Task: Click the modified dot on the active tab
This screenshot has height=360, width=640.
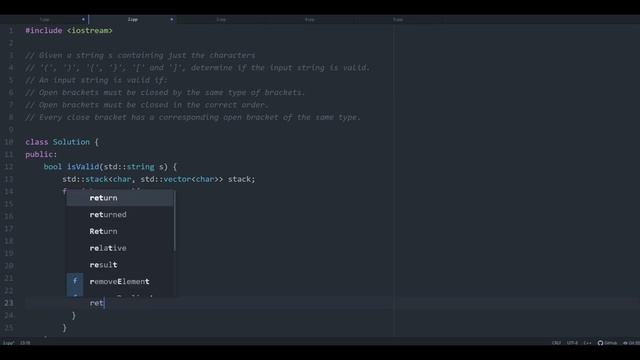Action: [171, 19]
